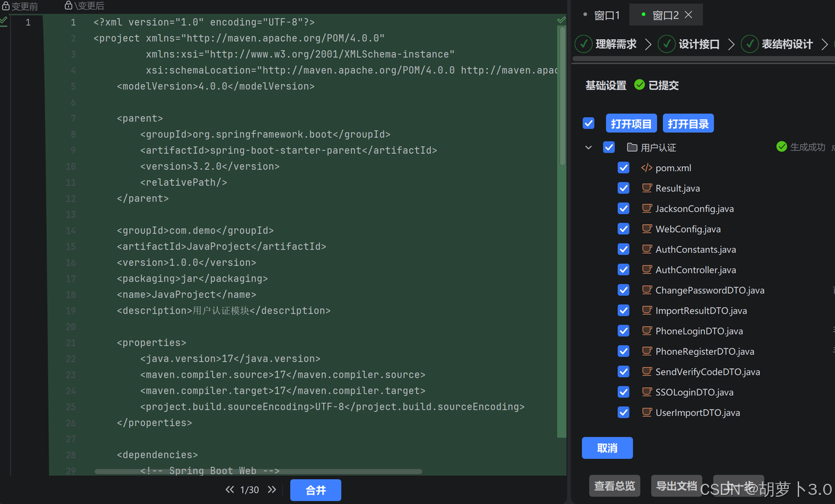
Task: Click the 用户认证 folder icon
Action: click(631, 147)
